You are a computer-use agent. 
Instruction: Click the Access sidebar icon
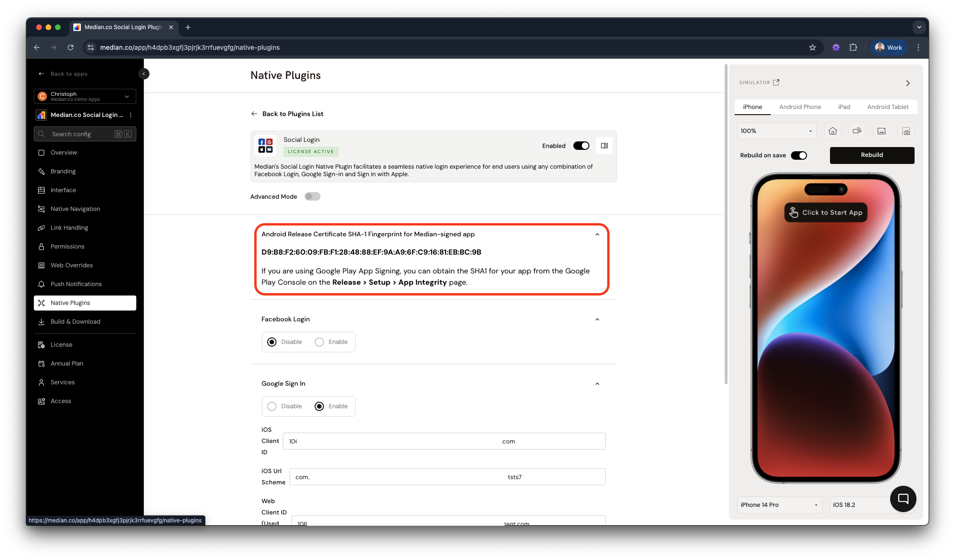coord(41,401)
